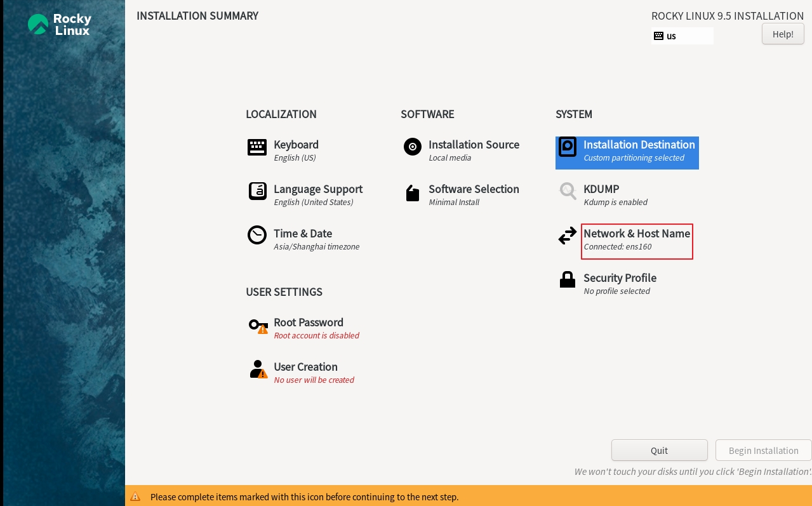This screenshot has height=506, width=812.
Task: Click 'English (United States)' text
Action: [313, 203]
